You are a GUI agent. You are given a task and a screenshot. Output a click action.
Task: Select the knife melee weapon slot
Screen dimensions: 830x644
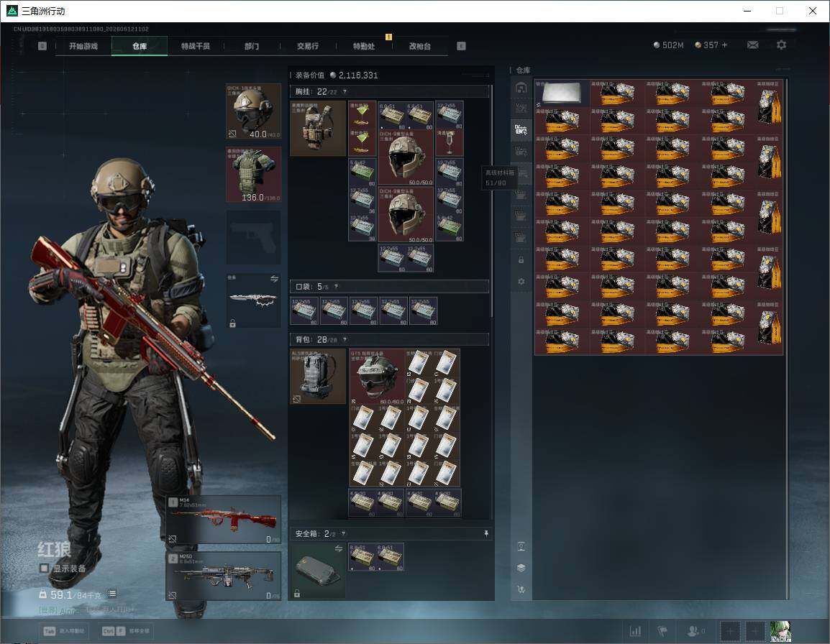(254, 300)
